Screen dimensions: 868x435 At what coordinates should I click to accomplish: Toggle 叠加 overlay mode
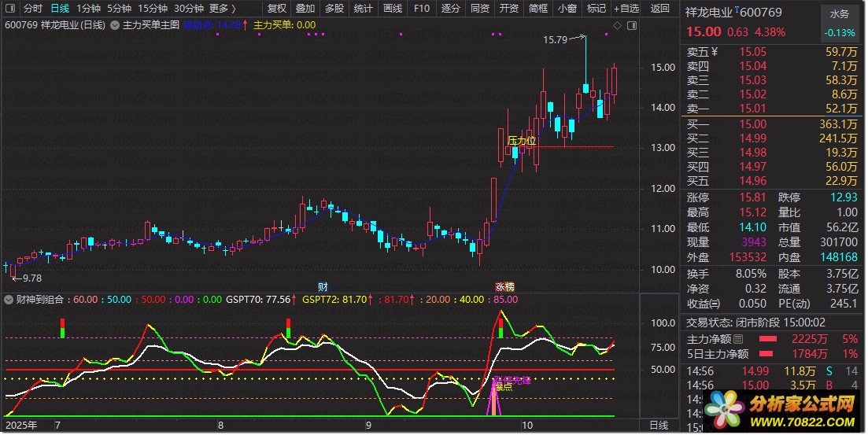305,9
